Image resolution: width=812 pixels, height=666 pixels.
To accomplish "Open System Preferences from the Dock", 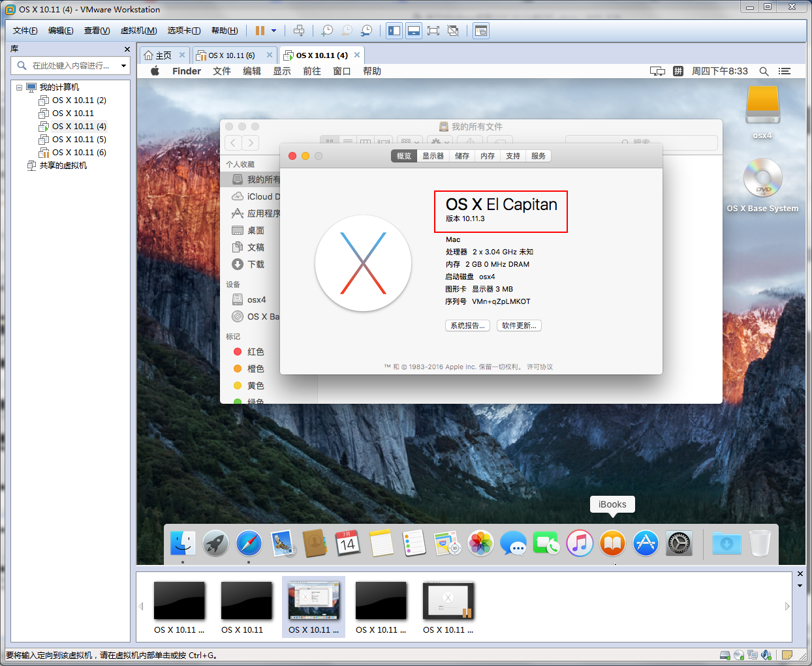I will coord(679,543).
